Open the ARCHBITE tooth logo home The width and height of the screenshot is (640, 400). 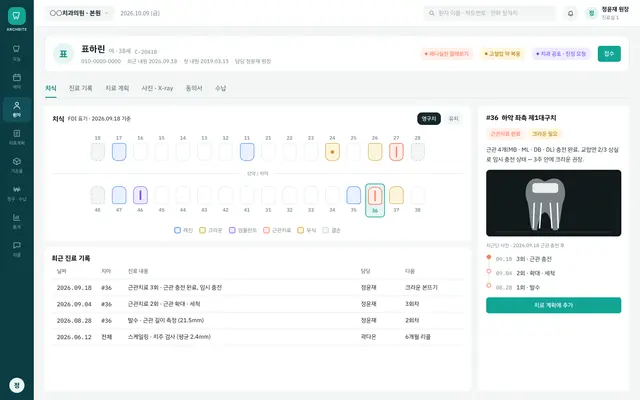click(17, 16)
